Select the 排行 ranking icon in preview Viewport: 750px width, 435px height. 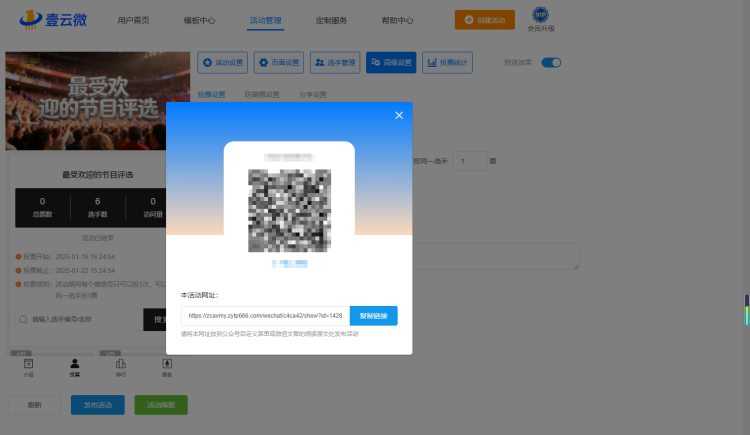point(121,368)
